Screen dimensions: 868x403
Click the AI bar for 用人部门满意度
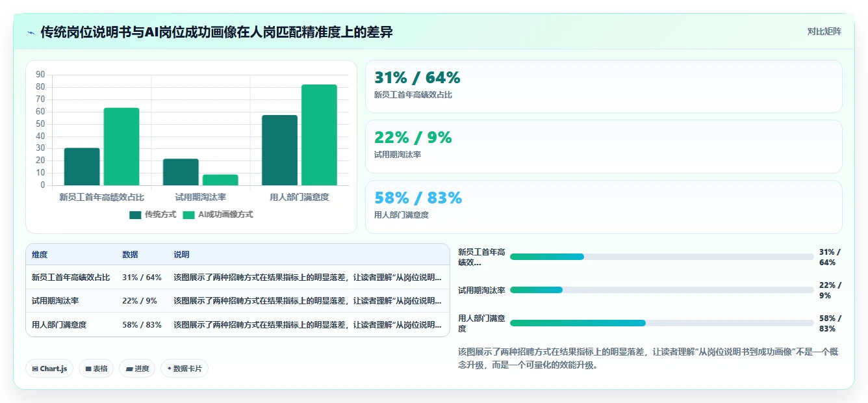click(x=319, y=135)
